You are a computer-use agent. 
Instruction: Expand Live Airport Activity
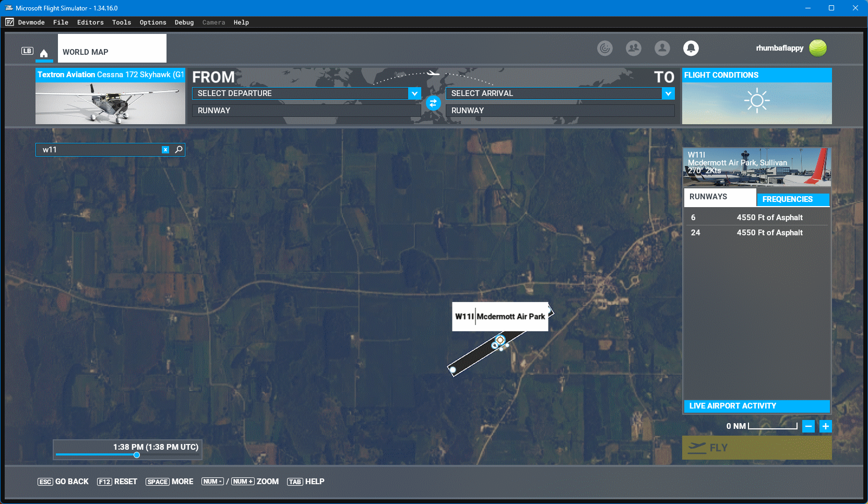pyautogui.click(x=757, y=406)
